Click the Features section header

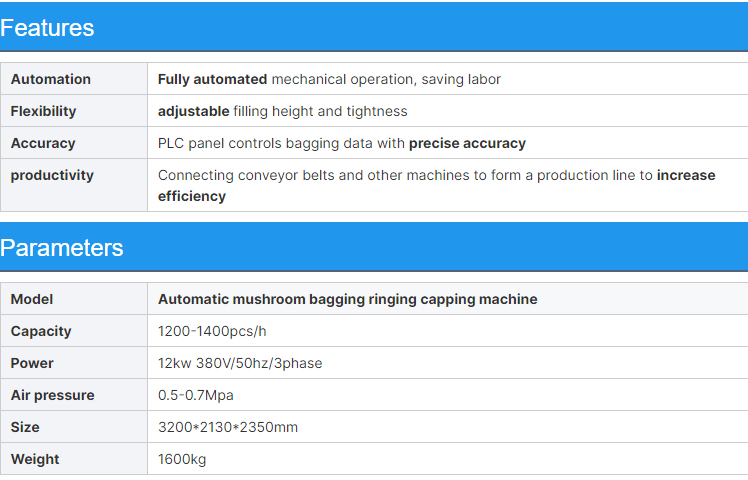(48, 28)
